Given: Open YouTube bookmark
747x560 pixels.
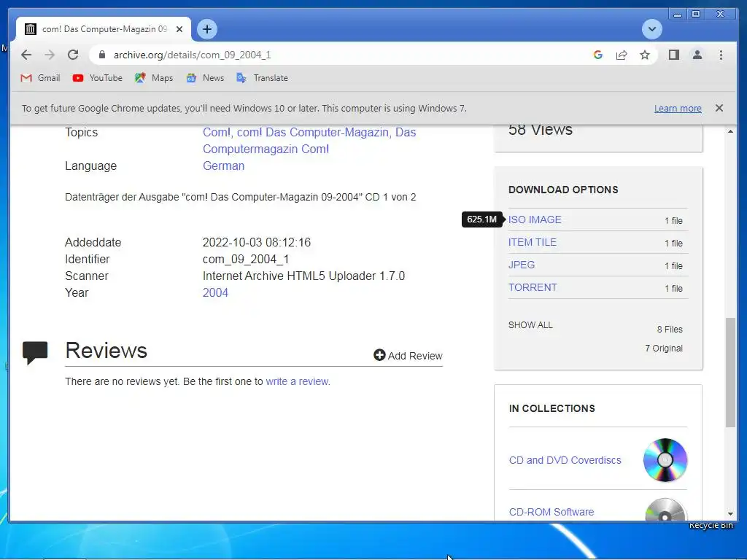Looking at the screenshot, I should (x=97, y=77).
